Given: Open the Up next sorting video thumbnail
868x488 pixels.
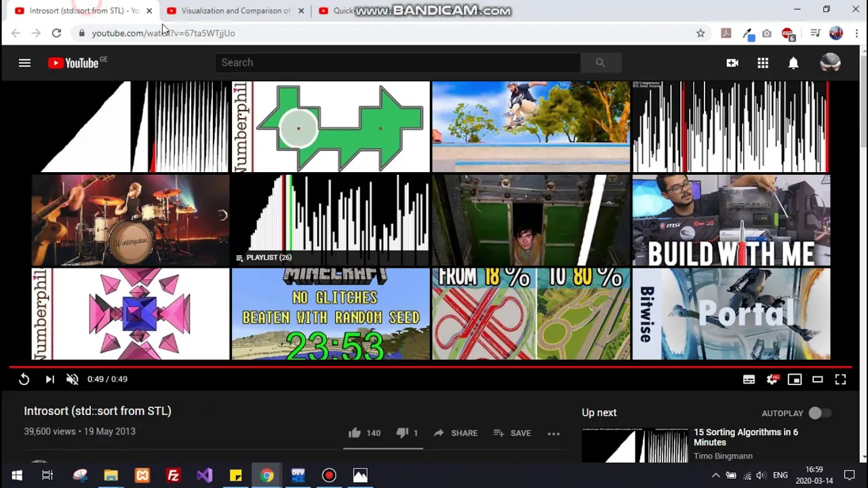Looking at the screenshot, I should pos(635,446).
